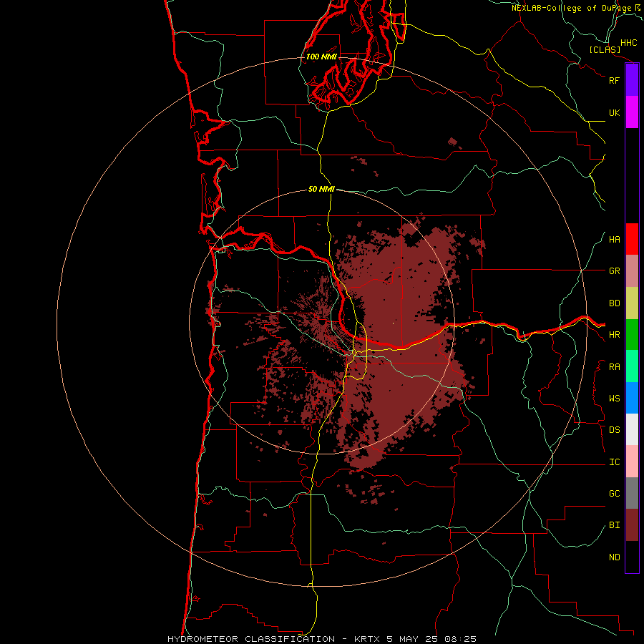Click the 08:25 timestamp
This screenshot has height=644, width=644.
pos(461,639)
